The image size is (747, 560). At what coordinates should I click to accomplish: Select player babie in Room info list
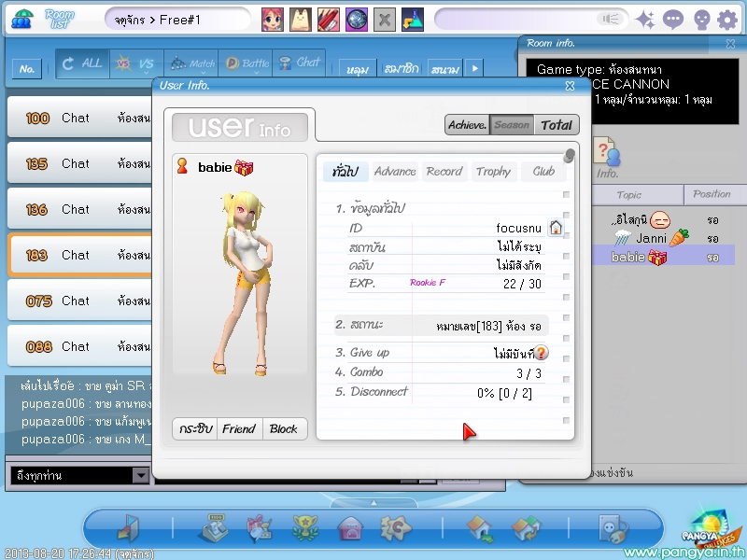pos(663,258)
